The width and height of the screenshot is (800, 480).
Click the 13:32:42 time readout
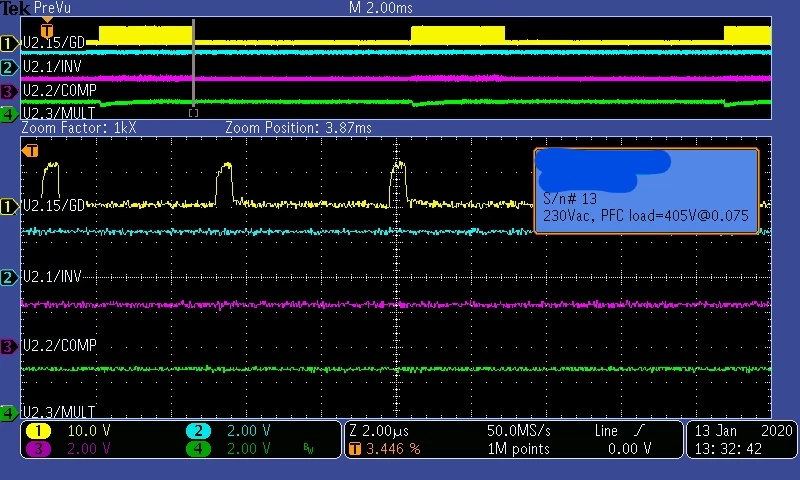point(728,449)
